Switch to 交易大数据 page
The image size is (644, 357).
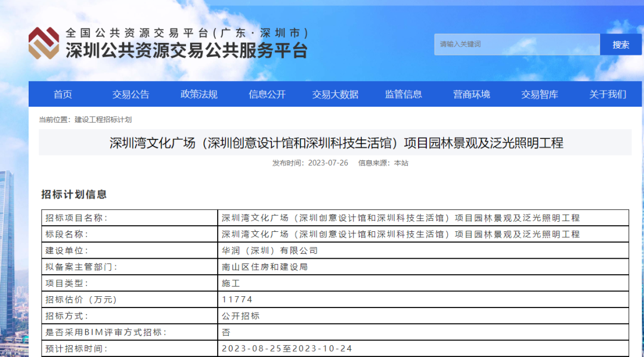(335, 94)
